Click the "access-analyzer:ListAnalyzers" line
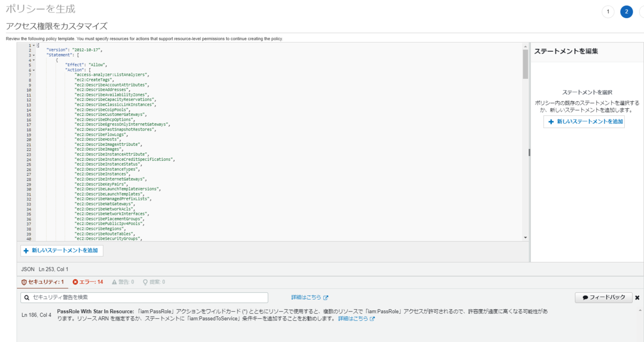Image resolution: width=644 pixels, height=342 pixels. [x=112, y=75]
